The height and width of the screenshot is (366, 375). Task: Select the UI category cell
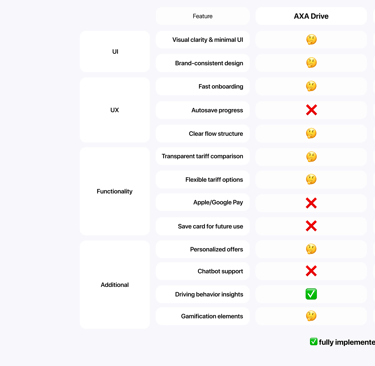point(115,52)
